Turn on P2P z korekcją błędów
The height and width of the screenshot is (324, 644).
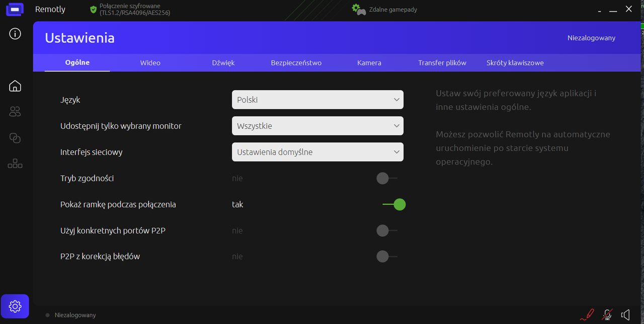point(386,257)
